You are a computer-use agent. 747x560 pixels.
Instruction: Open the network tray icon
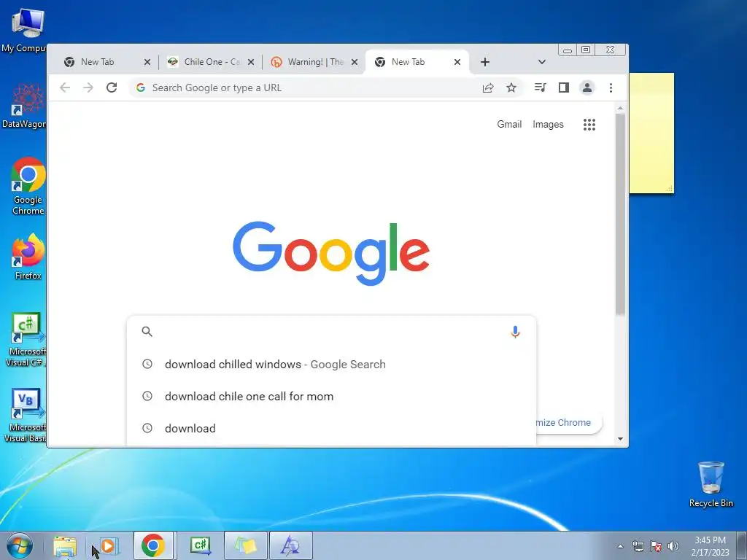pos(638,546)
